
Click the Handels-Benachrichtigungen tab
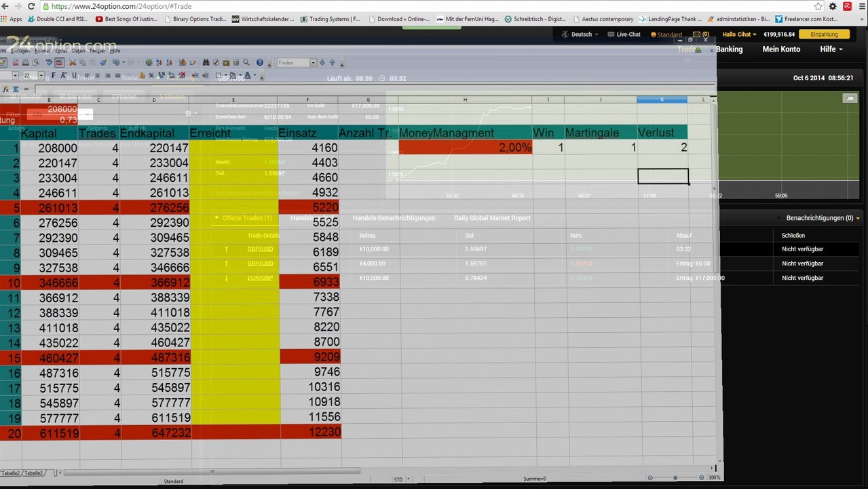coord(394,218)
